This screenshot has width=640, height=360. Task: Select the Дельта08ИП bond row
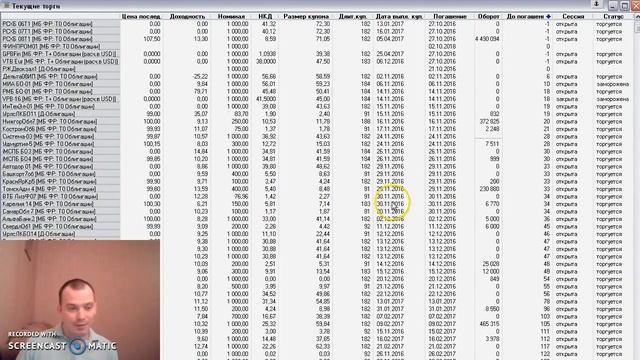tap(60, 76)
